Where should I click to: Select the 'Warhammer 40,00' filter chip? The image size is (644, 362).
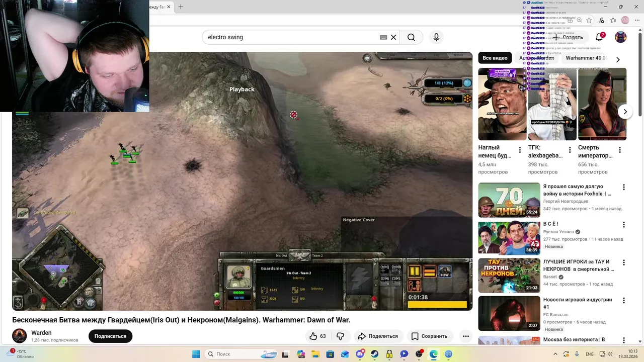click(587, 58)
